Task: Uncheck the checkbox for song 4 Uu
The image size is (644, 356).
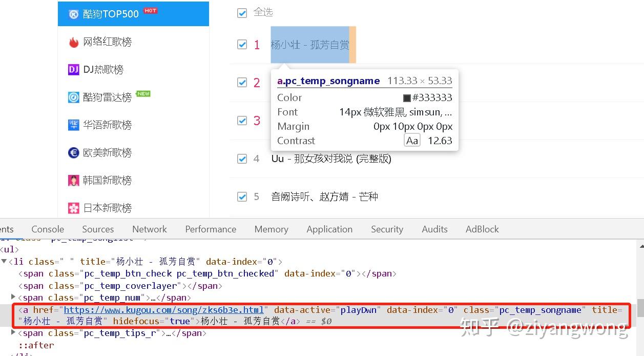Action: tap(242, 159)
